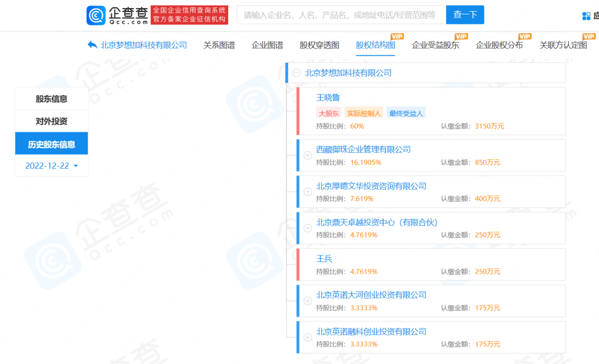Click the 400万元 subscribed amount
The width and height of the screenshot is (599, 364).
[x=488, y=199]
